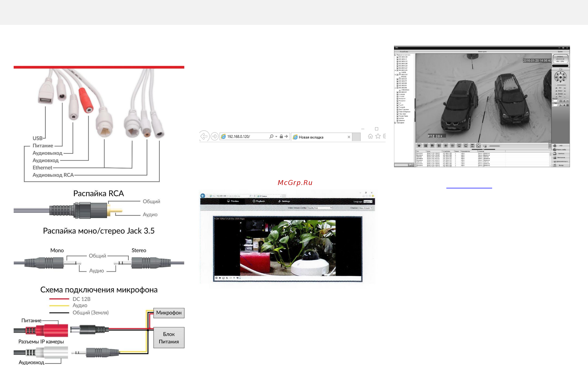Click the Выход exit button

(561, 165)
